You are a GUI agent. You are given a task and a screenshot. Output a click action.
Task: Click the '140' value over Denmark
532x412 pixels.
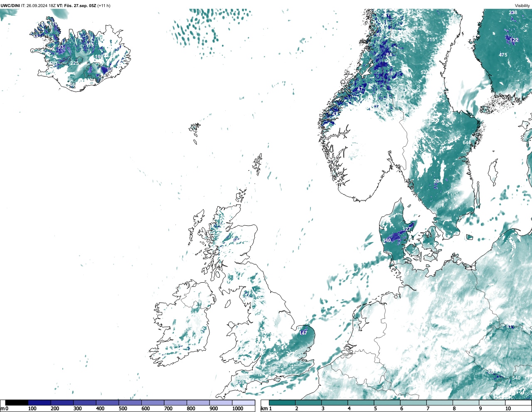point(387,240)
